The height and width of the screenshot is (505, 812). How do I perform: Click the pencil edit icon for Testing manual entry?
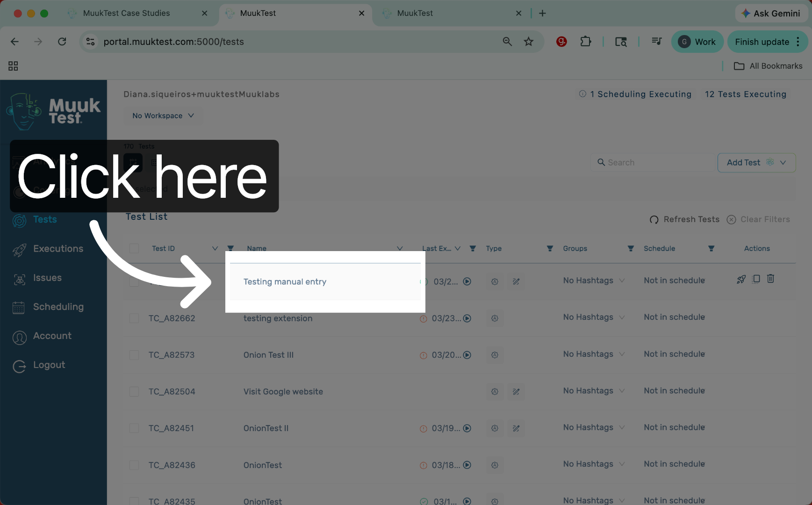click(x=516, y=281)
